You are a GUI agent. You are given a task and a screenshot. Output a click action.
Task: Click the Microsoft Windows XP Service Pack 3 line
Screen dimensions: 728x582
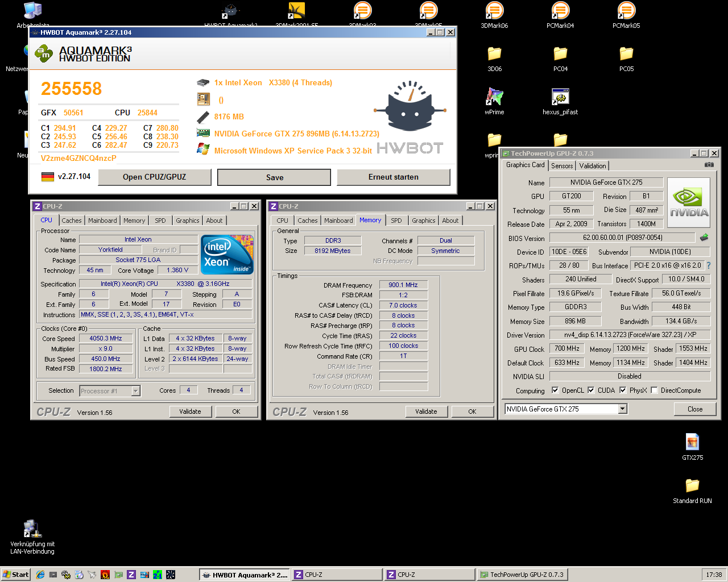[x=293, y=151]
